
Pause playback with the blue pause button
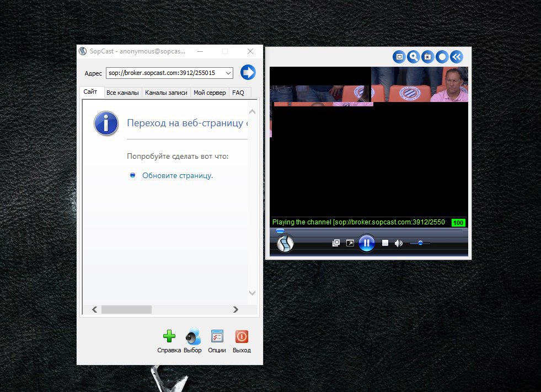click(x=367, y=243)
